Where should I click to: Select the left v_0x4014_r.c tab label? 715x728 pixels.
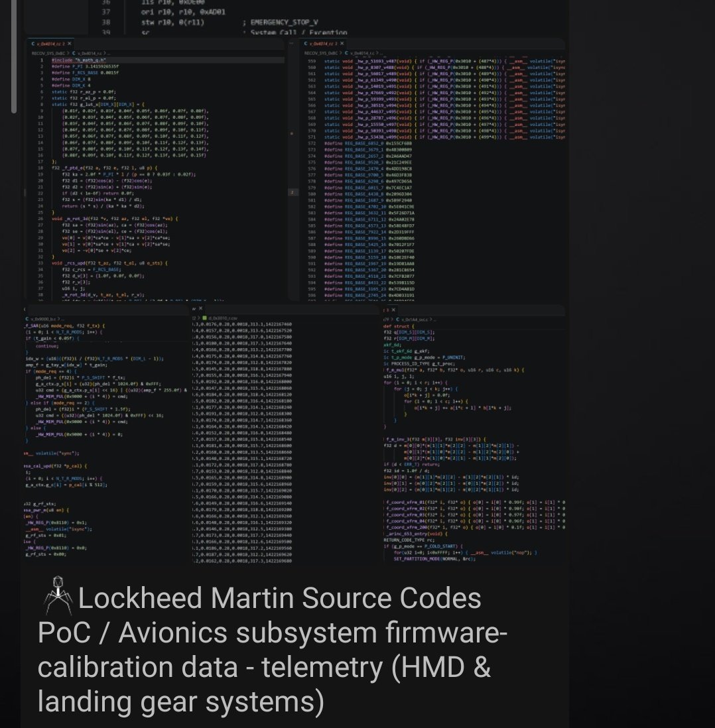tap(50, 44)
